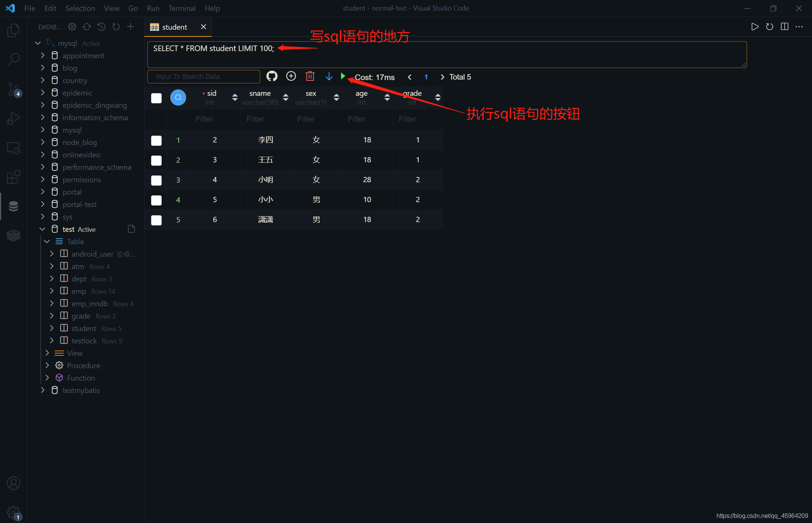Open new query file icon beside test

point(132,229)
